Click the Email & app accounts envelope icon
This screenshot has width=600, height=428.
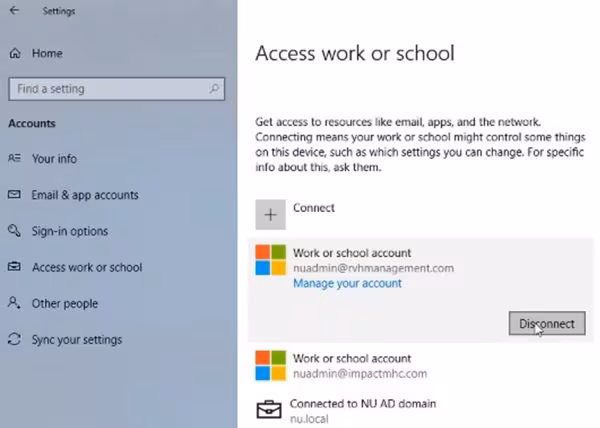15,194
